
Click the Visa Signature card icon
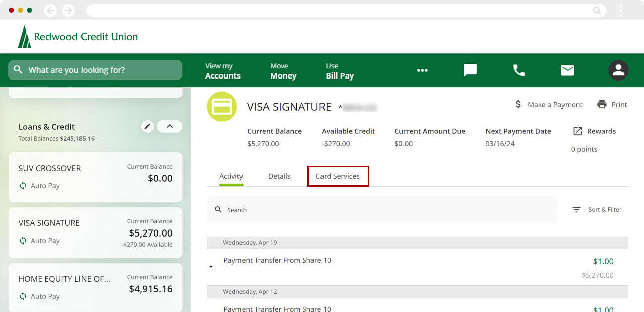point(222,107)
